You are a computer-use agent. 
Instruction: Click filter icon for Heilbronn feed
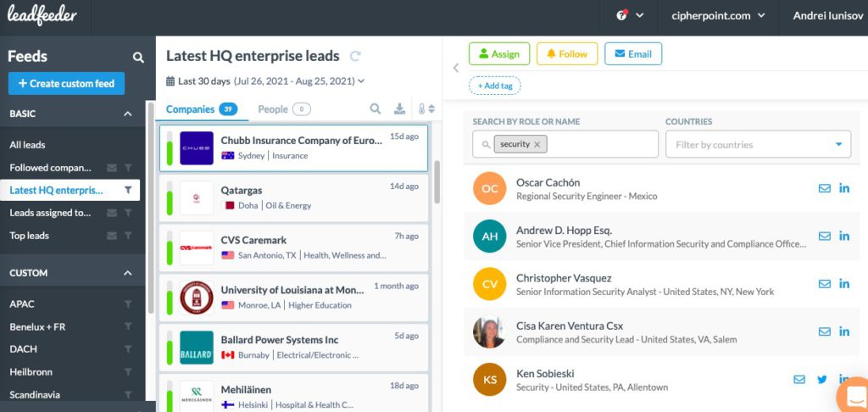[x=129, y=372]
